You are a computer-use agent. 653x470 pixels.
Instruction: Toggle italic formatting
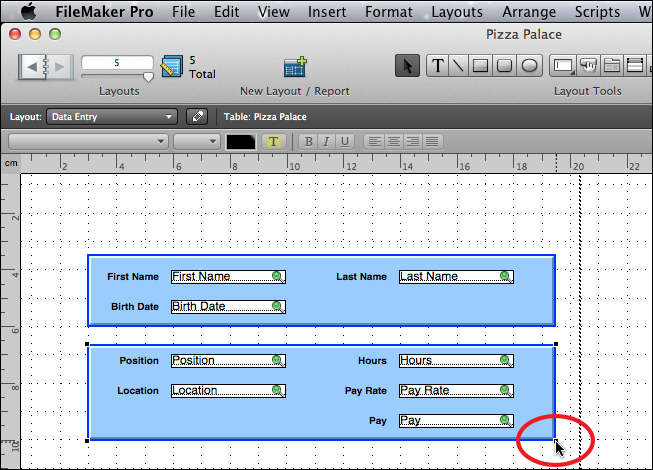[326, 142]
